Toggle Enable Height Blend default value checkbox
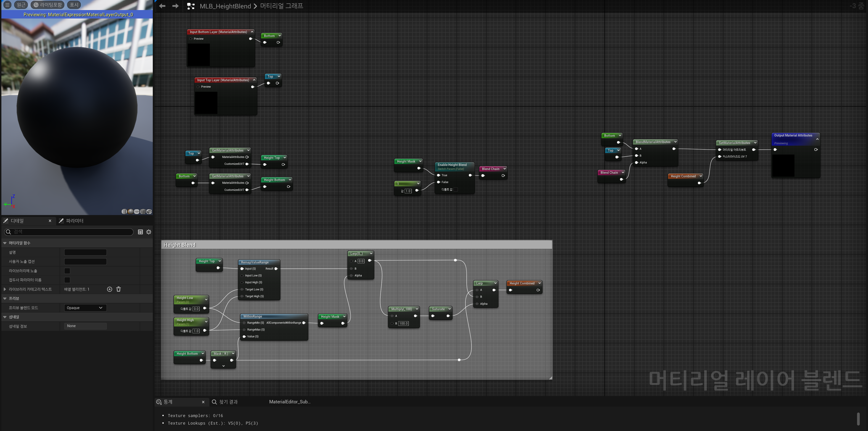868x431 pixels. [456, 189]
